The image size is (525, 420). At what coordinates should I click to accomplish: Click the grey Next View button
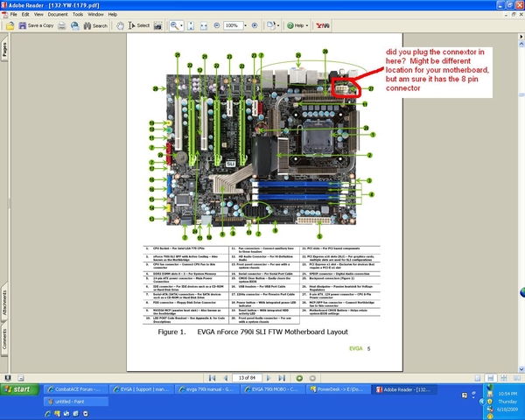312,378
